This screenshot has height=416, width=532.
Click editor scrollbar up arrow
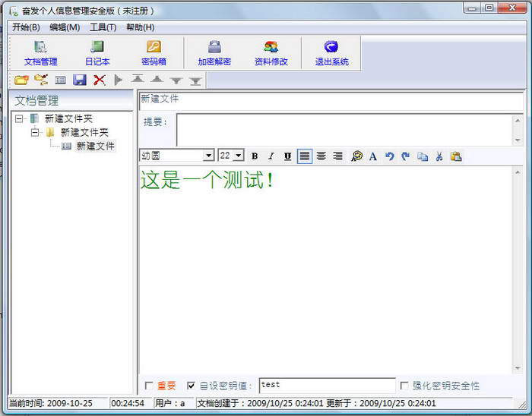click(x=518, y=172)
